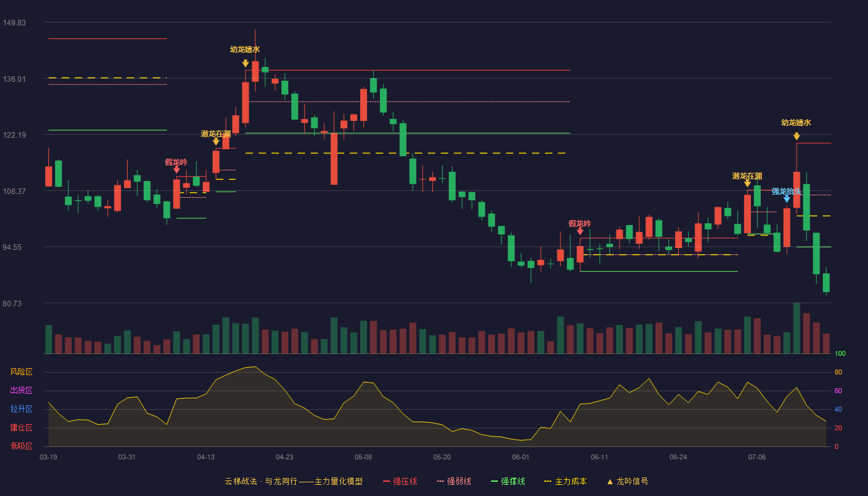This screenshot has width=868, height=496.
Task: Click the 低吸区 zone label
Action: pos(21,446)
